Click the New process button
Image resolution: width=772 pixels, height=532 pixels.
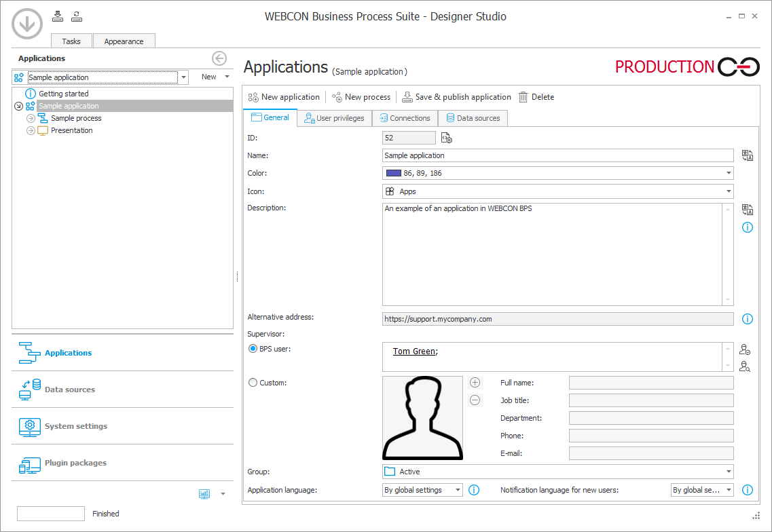click(x=361, y=97)
